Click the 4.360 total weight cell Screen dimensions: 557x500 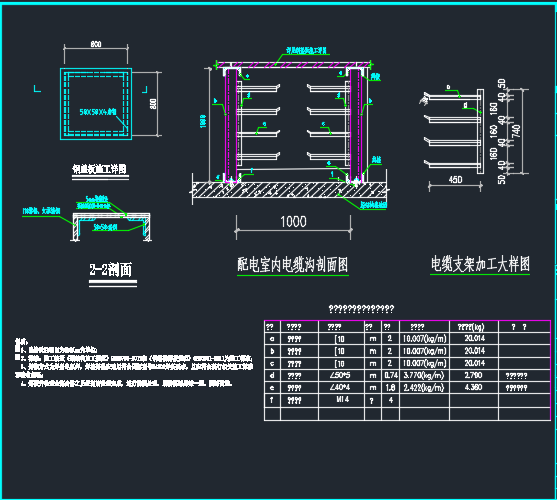tap(474, 387)
